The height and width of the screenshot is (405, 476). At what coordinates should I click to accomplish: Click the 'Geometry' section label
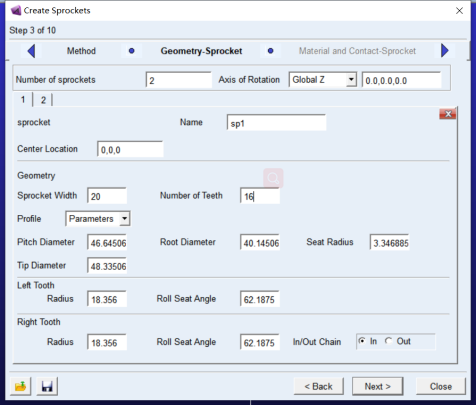click(x=36, y=176)
